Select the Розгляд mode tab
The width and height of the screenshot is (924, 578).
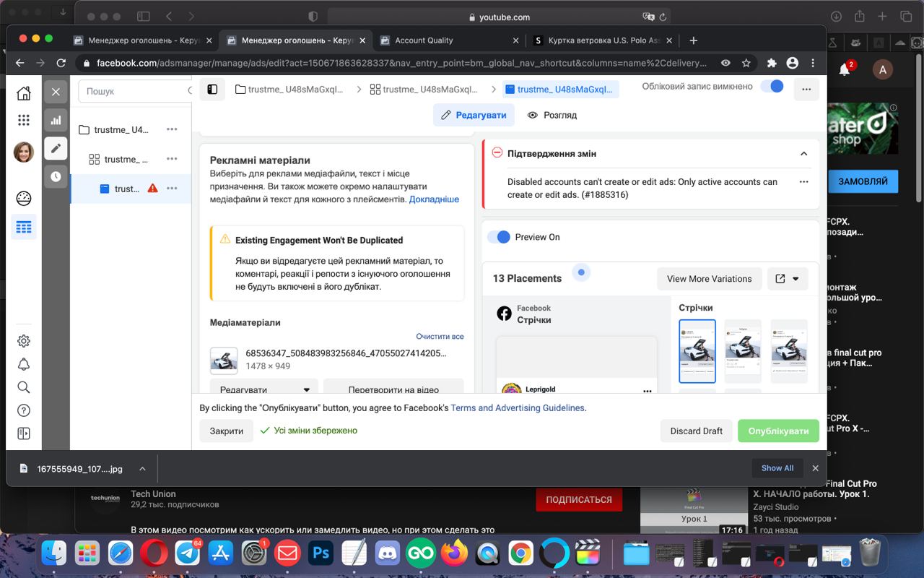[552, 115]
